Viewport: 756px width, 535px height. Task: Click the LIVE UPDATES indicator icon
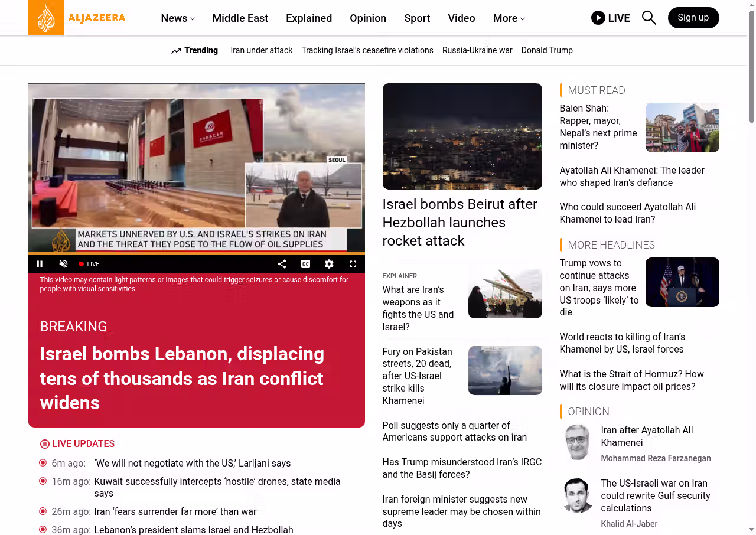(x=45, y=444)
